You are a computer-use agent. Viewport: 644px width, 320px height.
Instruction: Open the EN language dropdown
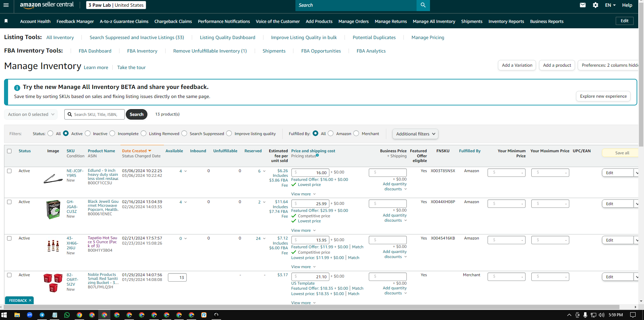pos(610,5)
